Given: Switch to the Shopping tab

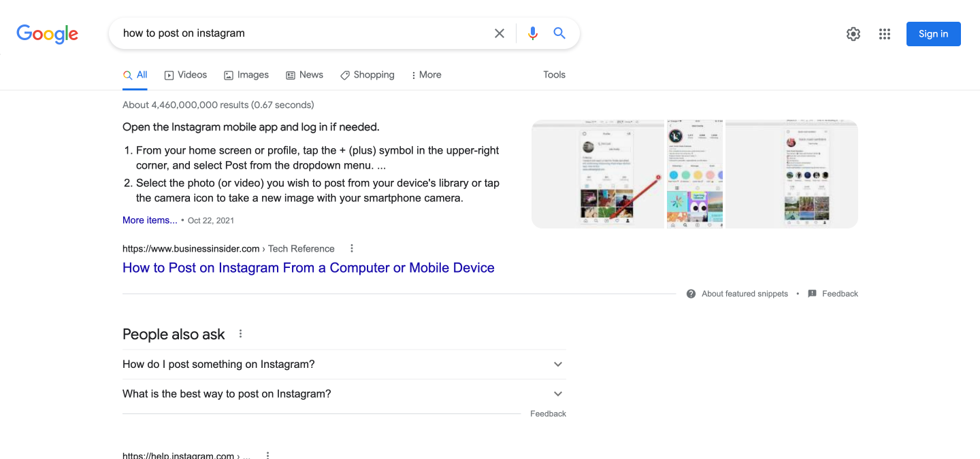Looking at the screenshot, I should [367, 75].
